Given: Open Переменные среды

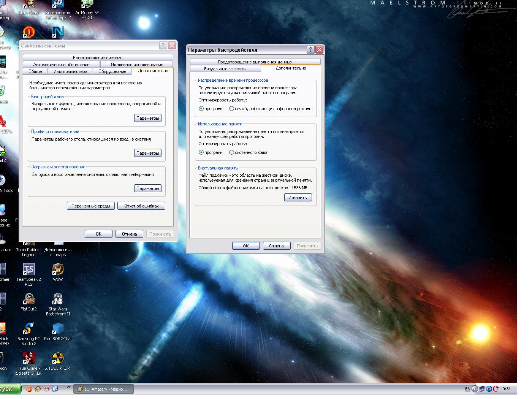Looking at the screenshot, I should pos(91,206).
